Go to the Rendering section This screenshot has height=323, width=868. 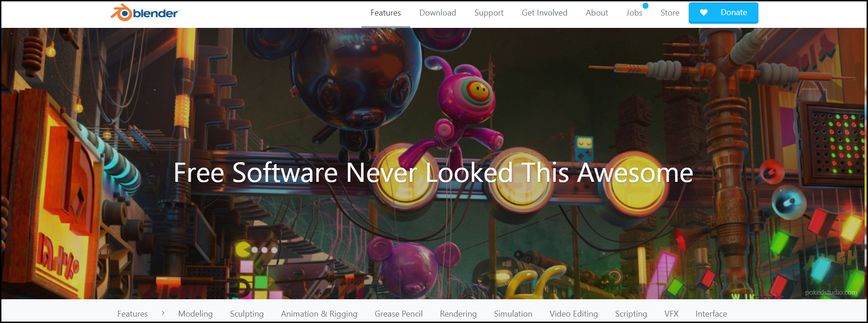pyautogui.click(x=458, y=314)
